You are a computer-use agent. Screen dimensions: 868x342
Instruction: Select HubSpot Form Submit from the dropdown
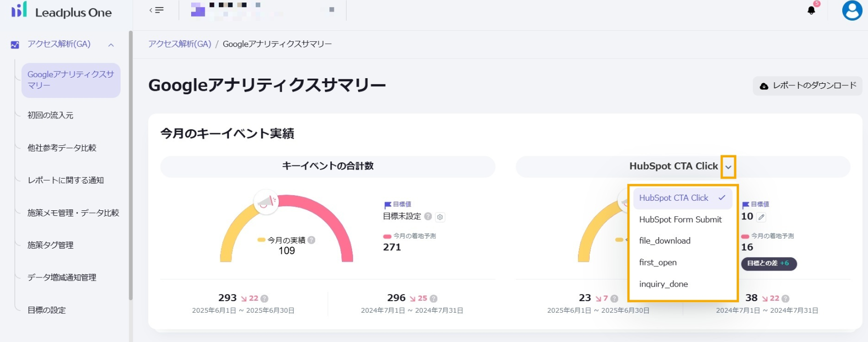680,219
